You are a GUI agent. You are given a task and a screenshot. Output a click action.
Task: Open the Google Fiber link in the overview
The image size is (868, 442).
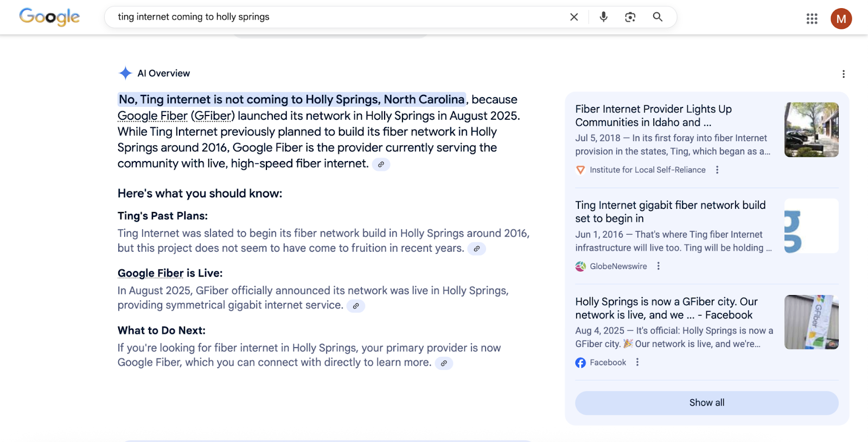click(x=152, y=116)
